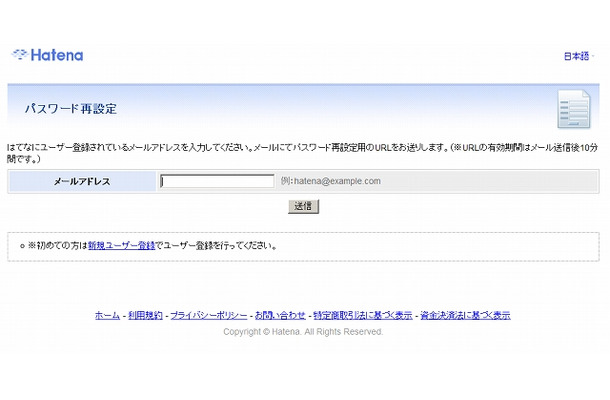The height and width of the screenshot is (400, 610).
Task: Open the 日本語 language dropdown
Action: (x=579, y=56)
